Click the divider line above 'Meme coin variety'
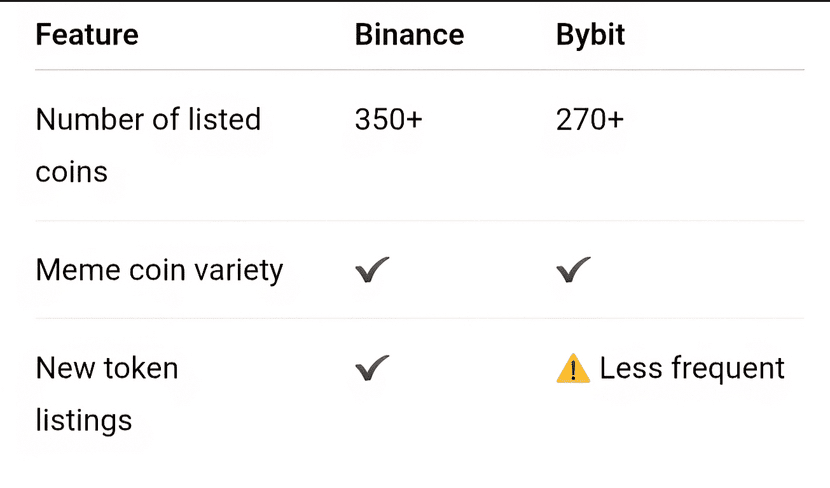The image size is (830, 488). [x=419, y=221]
